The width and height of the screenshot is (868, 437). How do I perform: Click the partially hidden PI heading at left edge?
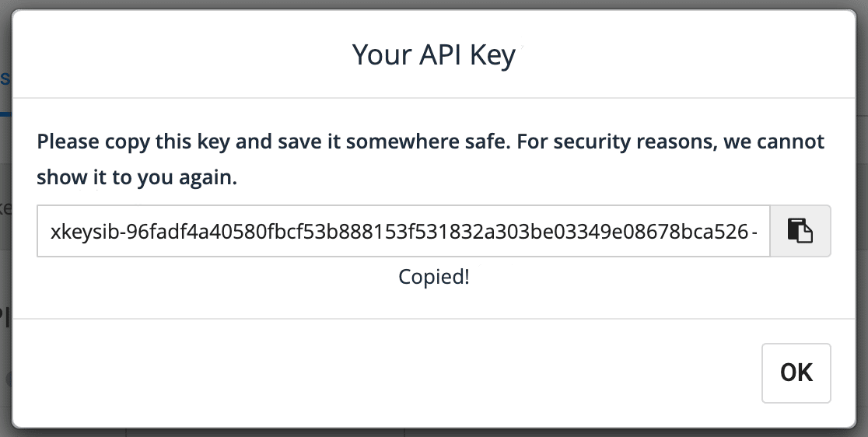click(5, 316)
